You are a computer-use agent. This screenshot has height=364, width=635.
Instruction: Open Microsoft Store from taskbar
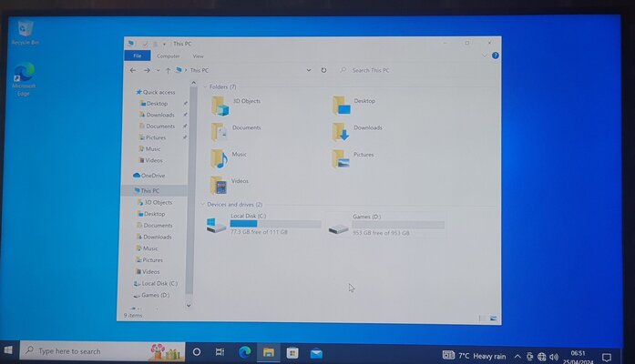(x=292, y=353)
